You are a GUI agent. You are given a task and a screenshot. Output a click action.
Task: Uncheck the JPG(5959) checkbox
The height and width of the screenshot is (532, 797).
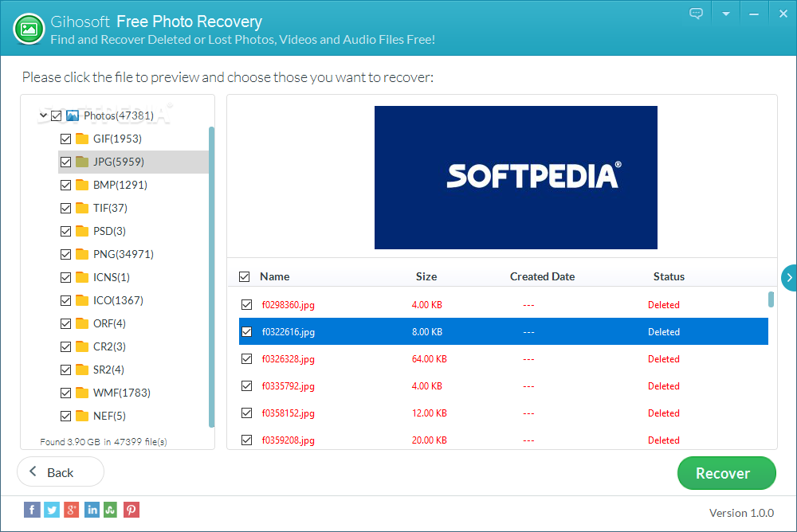(65, 162)
